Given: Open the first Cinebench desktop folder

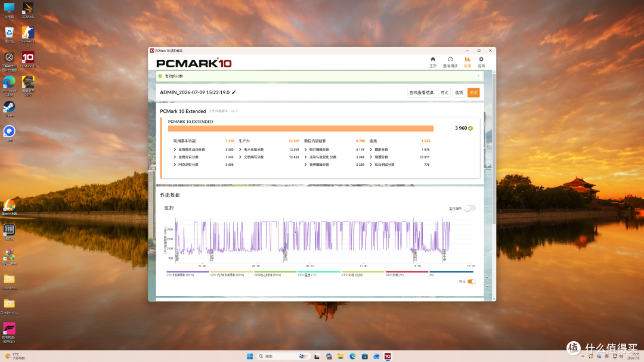Looking at the screenshot, I should 9,281.
